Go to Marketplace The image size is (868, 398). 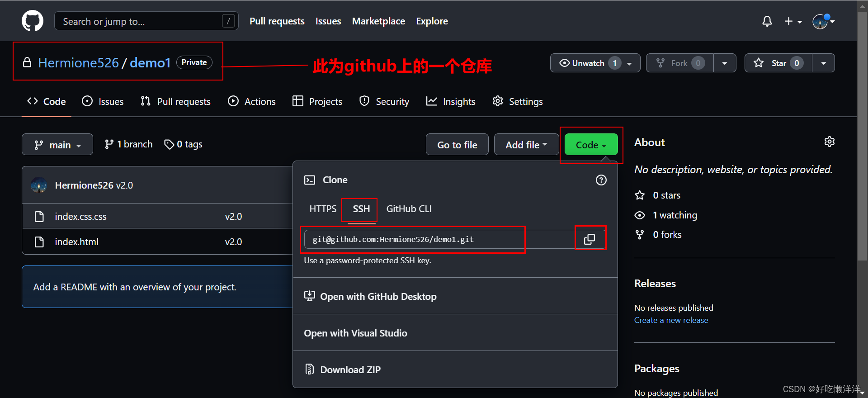(378, 21)
